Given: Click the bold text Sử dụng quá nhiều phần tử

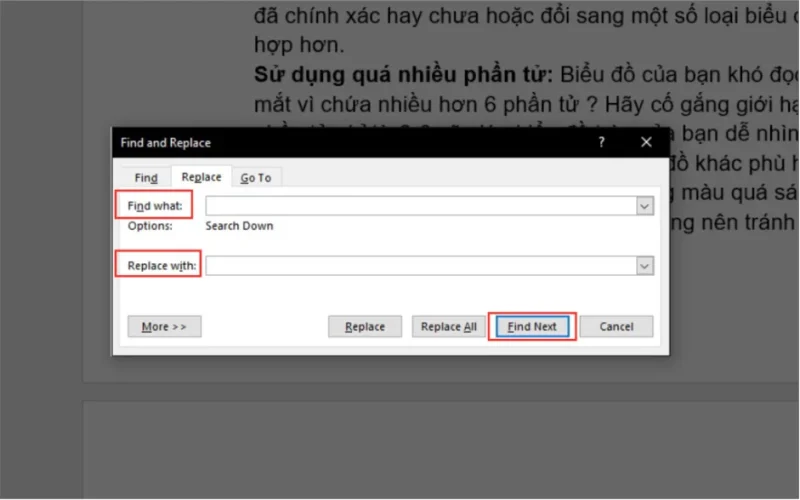Looking at the screenshot, I should (403, 75).
